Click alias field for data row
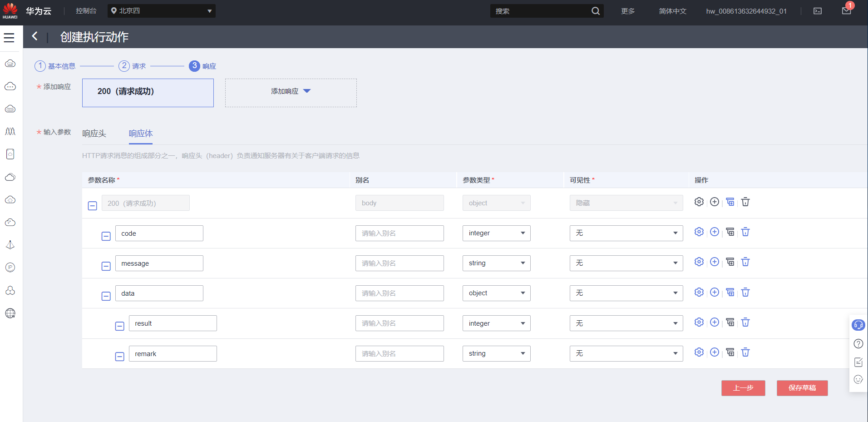Viewport: 868px width, 422px height. pos(399,293)
